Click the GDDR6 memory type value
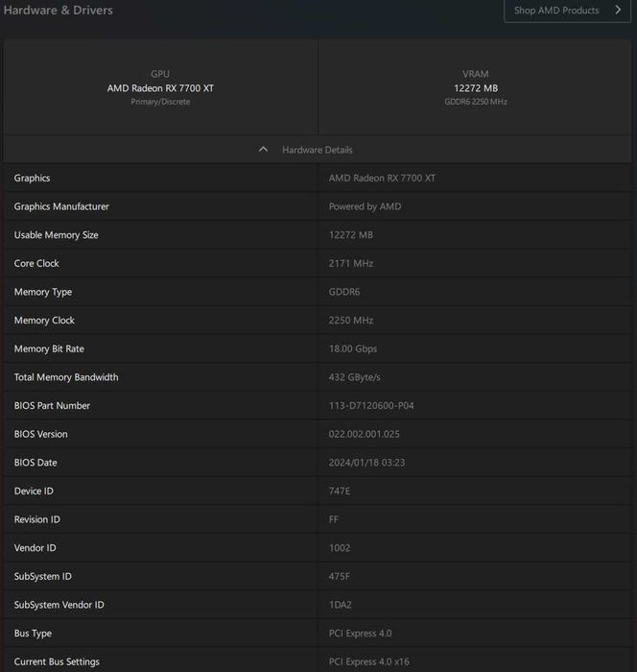The image size is (637, 672). [x=344, y=292]
